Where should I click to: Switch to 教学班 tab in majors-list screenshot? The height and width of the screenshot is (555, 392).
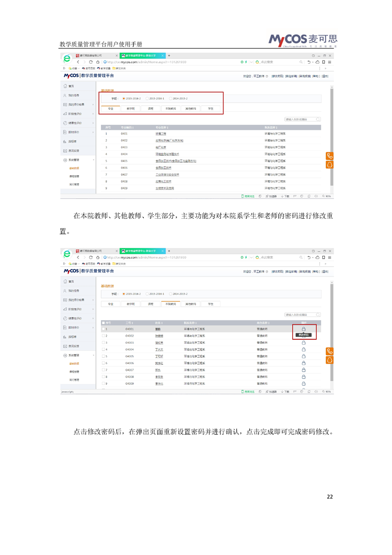pos(131,109)
